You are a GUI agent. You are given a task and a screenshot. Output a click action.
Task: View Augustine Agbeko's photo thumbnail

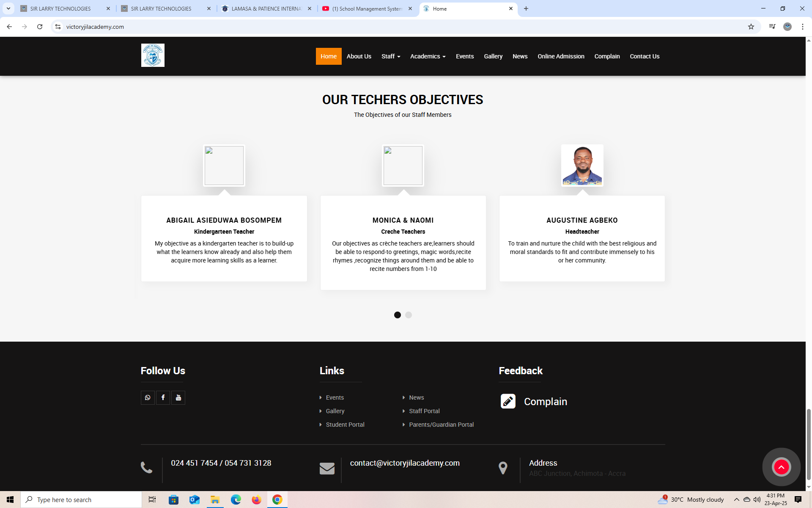(x=582, y=166)
